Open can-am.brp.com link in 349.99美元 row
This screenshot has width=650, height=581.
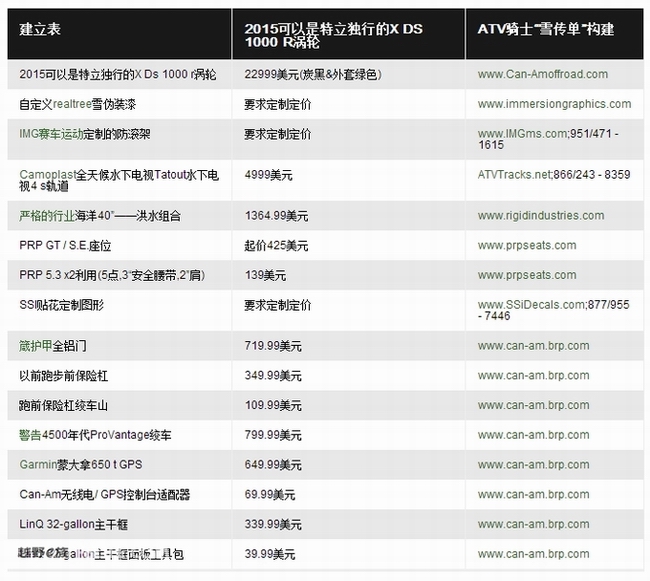click(x=534, y=375)
